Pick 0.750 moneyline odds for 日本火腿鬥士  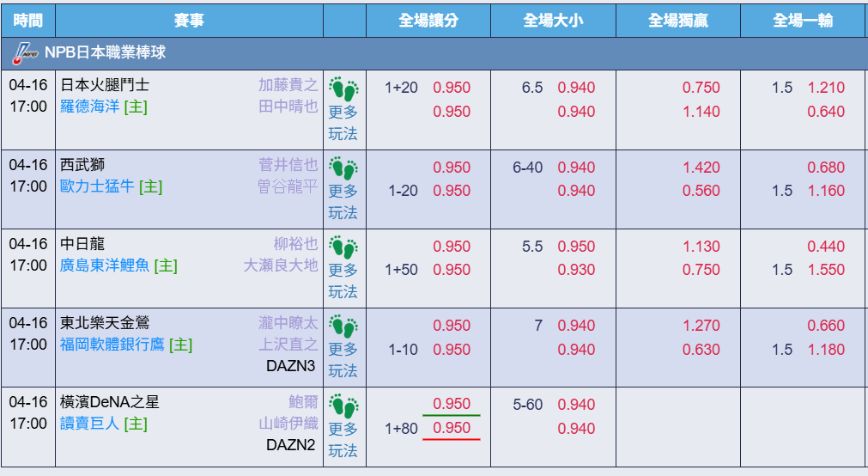click(x=701, y=88)
